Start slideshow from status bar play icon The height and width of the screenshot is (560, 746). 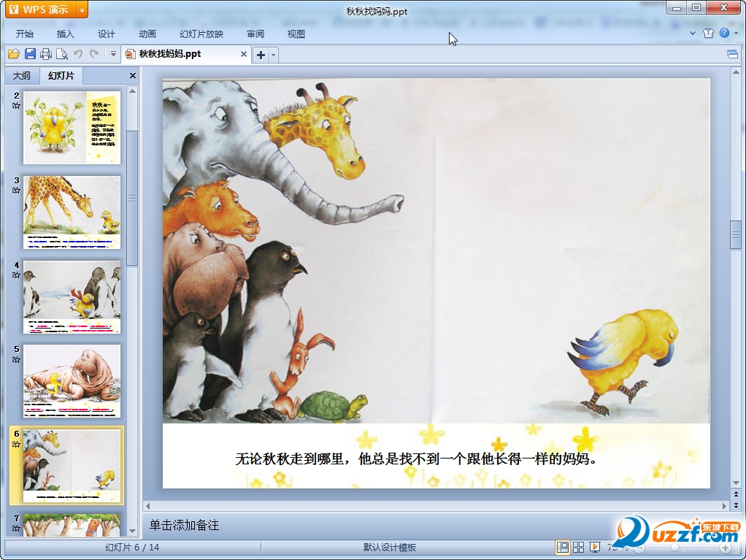click(595, 548)
